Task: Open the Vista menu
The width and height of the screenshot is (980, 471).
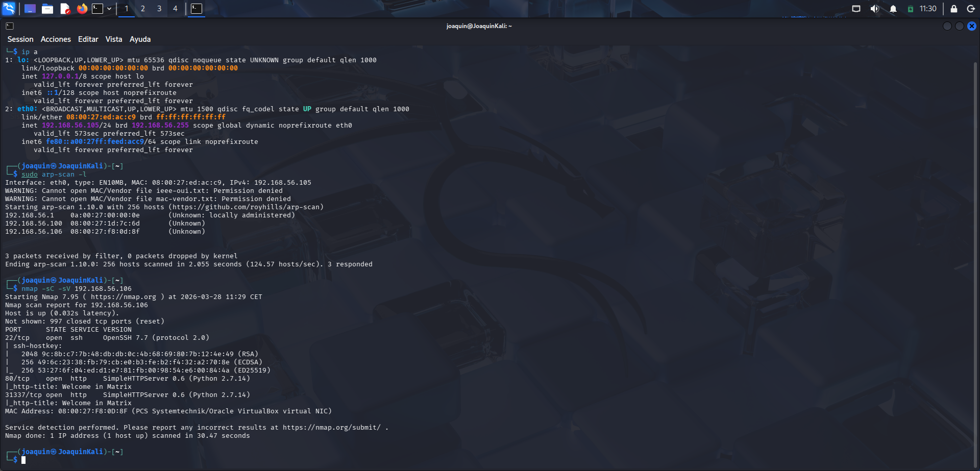Action: [113, 39]
